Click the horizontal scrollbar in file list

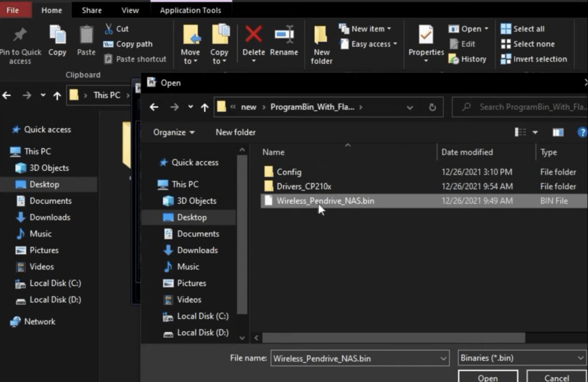tap(394, 338)
